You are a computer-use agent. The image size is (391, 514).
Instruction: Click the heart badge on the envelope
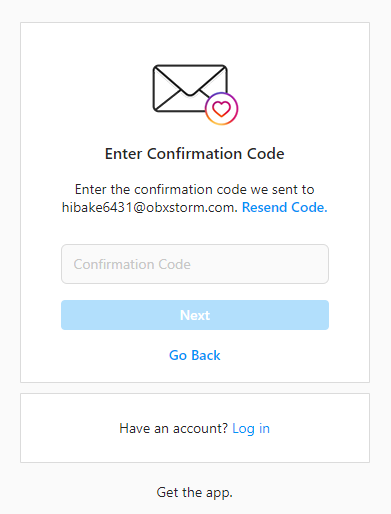click(222, 109)
